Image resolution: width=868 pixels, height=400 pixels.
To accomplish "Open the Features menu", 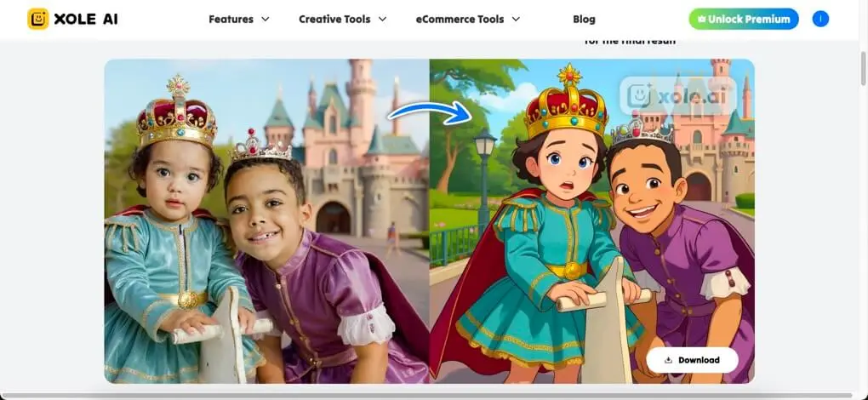I will (231, 19).
